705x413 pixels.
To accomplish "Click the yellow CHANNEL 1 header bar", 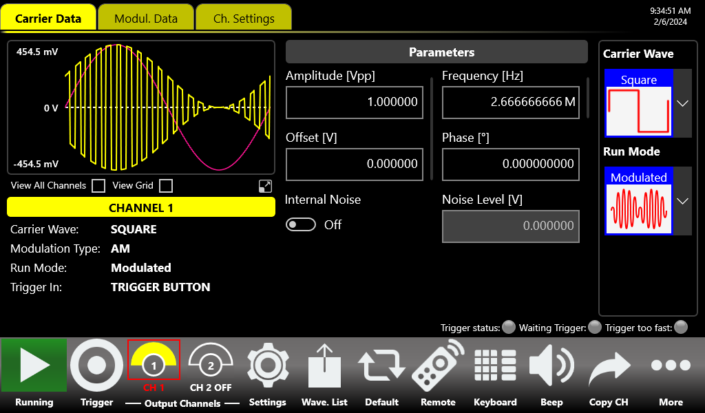I will point(141,208).
